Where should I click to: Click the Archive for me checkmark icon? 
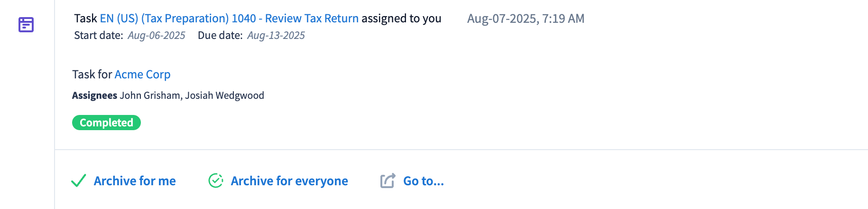(x=78, y=181)
